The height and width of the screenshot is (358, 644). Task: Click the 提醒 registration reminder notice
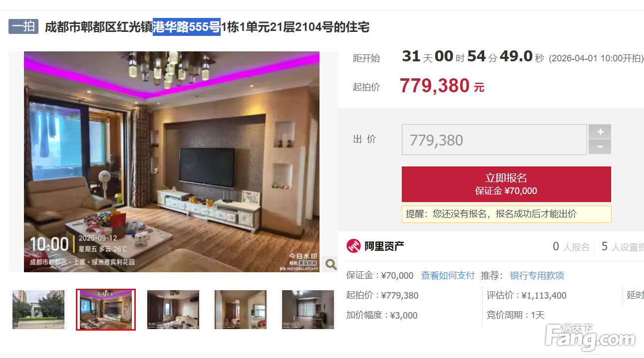tap(506, 214)
